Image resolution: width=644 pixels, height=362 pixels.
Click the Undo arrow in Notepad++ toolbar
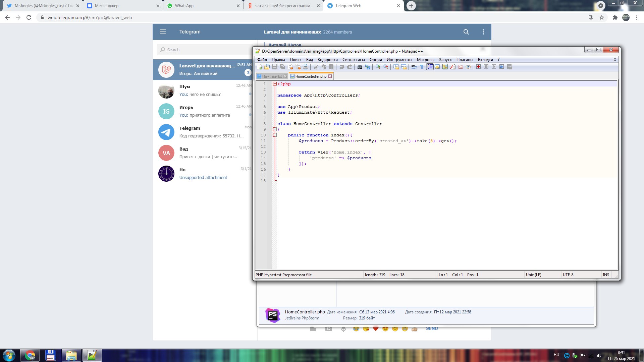click(x=341, y=67)
